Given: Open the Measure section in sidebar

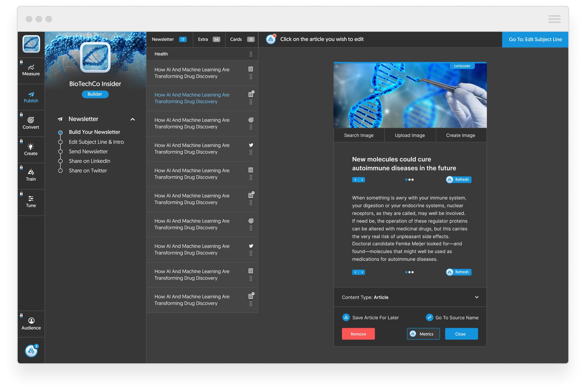Looking at the screenshot, I should tap(31, 70).
